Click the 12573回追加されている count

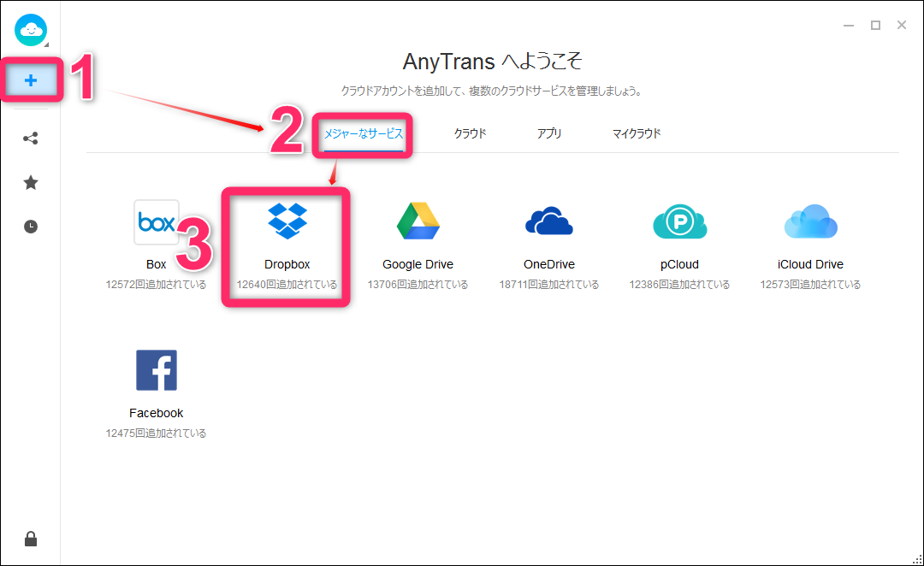[810, 285]
